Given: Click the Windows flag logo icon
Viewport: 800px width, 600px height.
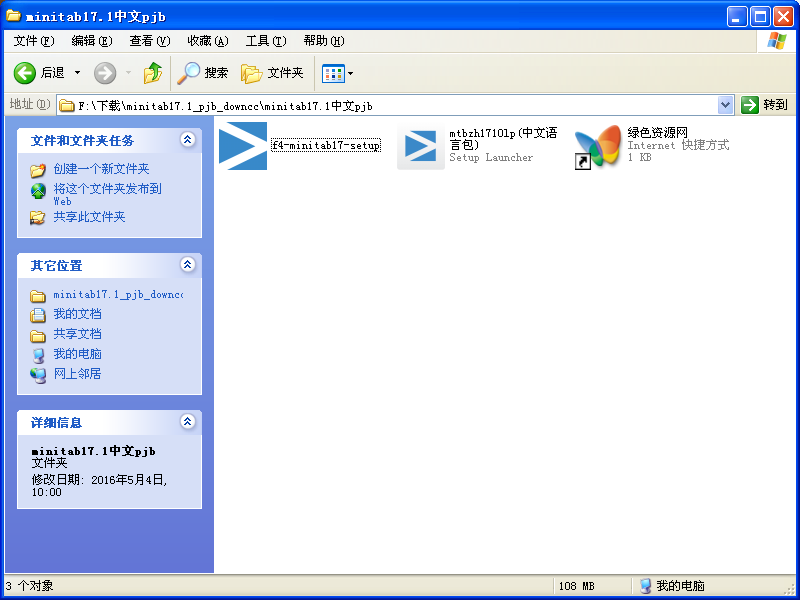Looking at the screenshot, I should [x=777, y=41].
